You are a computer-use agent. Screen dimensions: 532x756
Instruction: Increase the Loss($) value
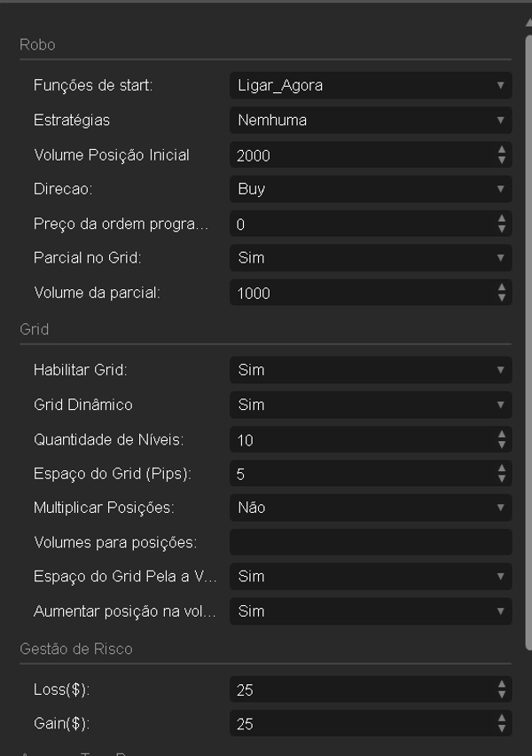[502, 684]
